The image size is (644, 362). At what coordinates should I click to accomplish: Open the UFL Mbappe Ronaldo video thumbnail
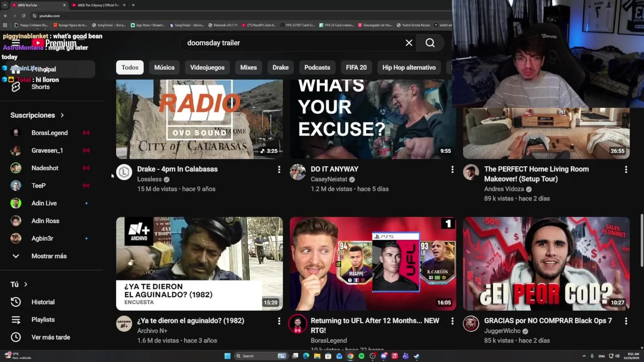pos(373,263)
